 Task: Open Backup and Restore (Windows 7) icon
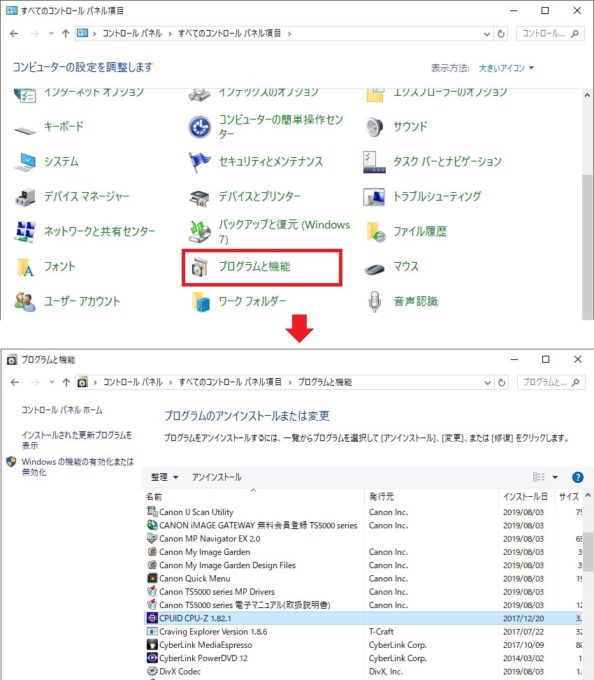[200, 232]
